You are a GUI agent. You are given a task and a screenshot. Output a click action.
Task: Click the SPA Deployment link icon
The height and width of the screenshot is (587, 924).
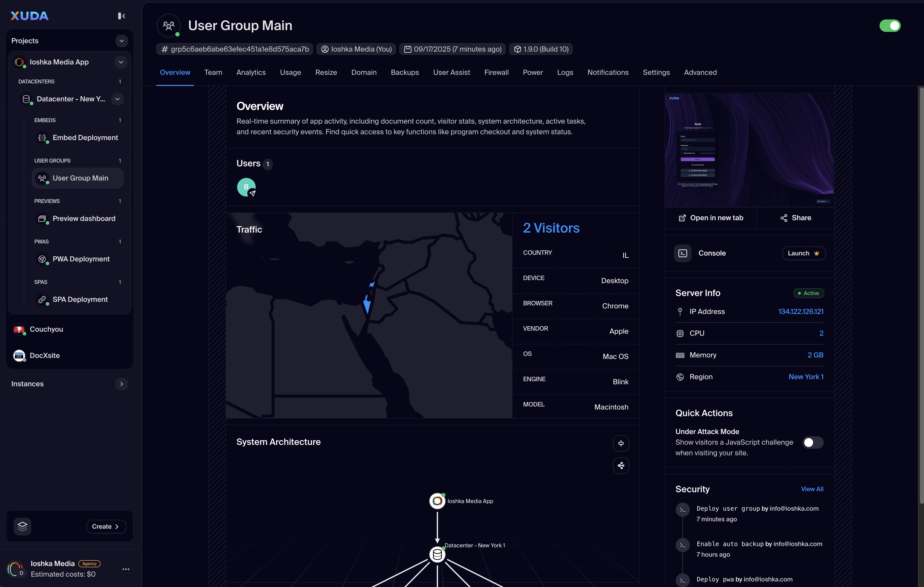[x=42, y=300]
